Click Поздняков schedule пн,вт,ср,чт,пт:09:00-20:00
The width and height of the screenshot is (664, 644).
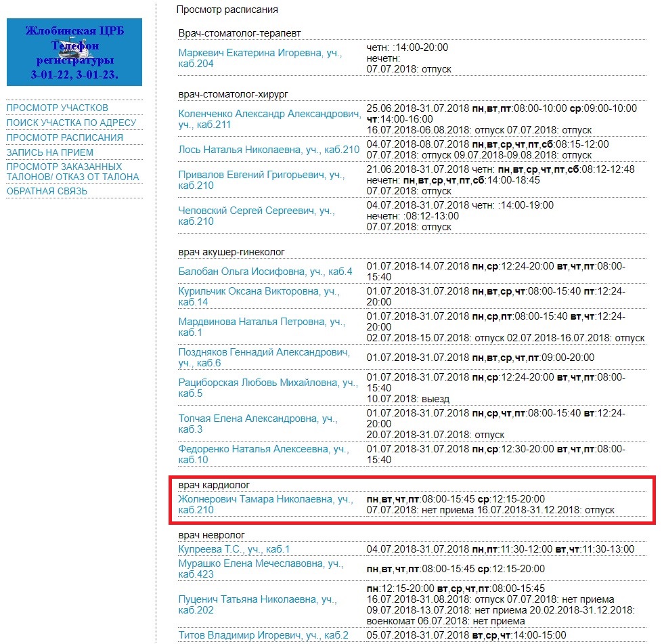tap(533, 358)
